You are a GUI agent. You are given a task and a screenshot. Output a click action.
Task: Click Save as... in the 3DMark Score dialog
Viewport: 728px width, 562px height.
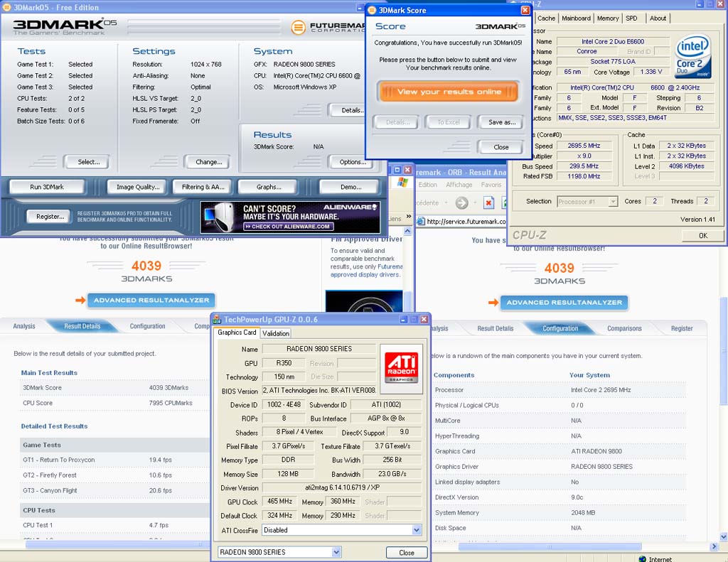click(502, 122)
